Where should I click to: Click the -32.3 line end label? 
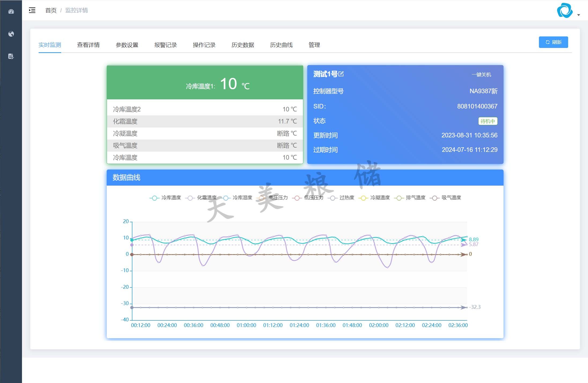pyautogui.click(x=475, y=307)
